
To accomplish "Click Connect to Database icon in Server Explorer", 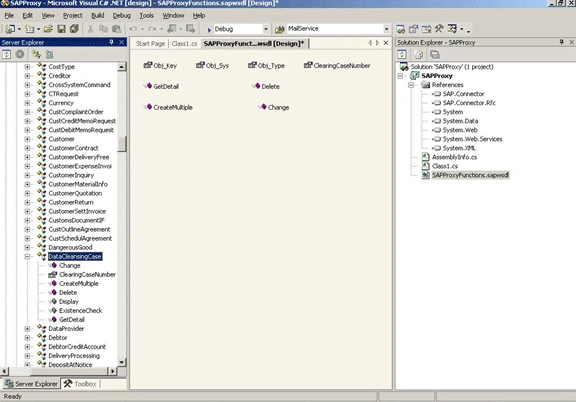I will pyautogui.click(x=36, y=54).
